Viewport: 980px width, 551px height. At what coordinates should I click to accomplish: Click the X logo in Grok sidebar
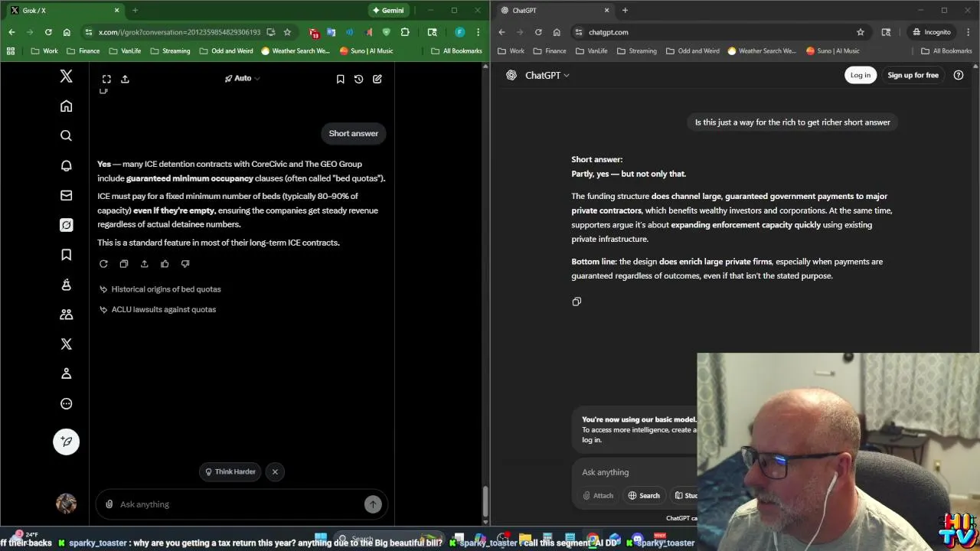pos(66,76)
